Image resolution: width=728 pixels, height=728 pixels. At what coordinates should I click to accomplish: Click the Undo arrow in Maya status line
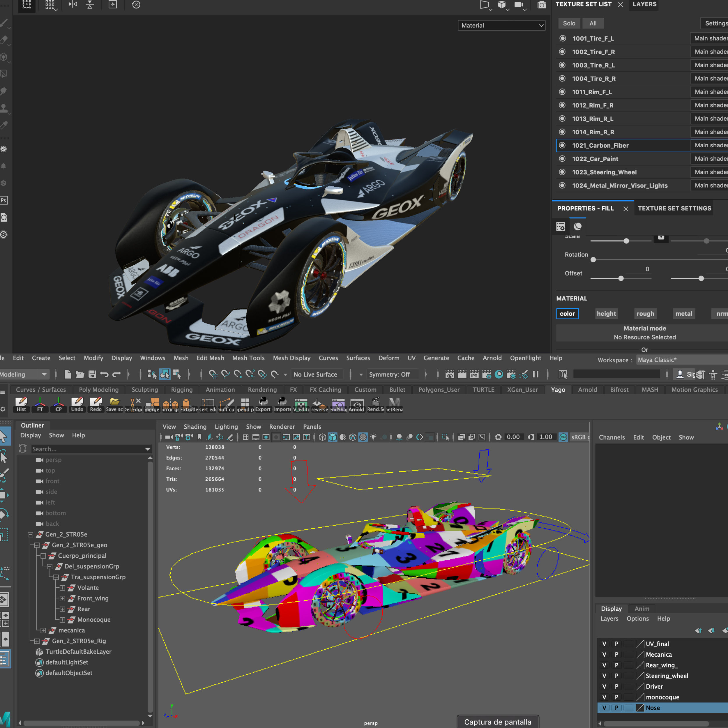tap(104, 374)
